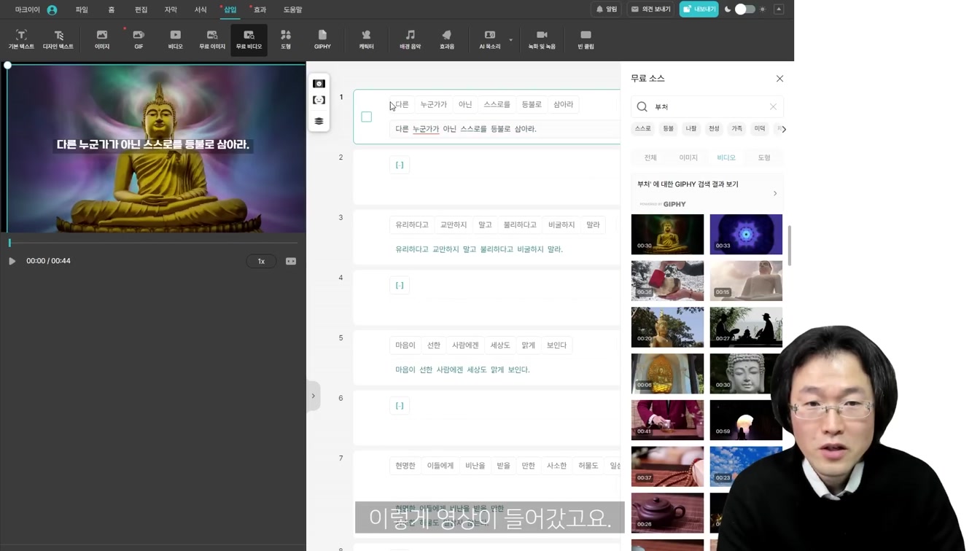Image resolution: width=980 pixels, height=551 pixels.
Task: Select the golden Buddha video thumbnail 00:30
Action: [x=667, y=234]
